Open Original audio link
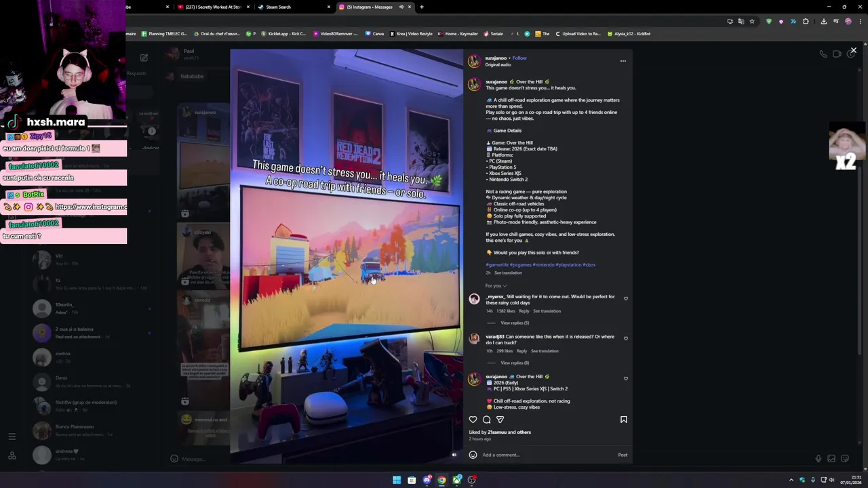This screenshot has width=868, height=488. [x=498, y=64]
